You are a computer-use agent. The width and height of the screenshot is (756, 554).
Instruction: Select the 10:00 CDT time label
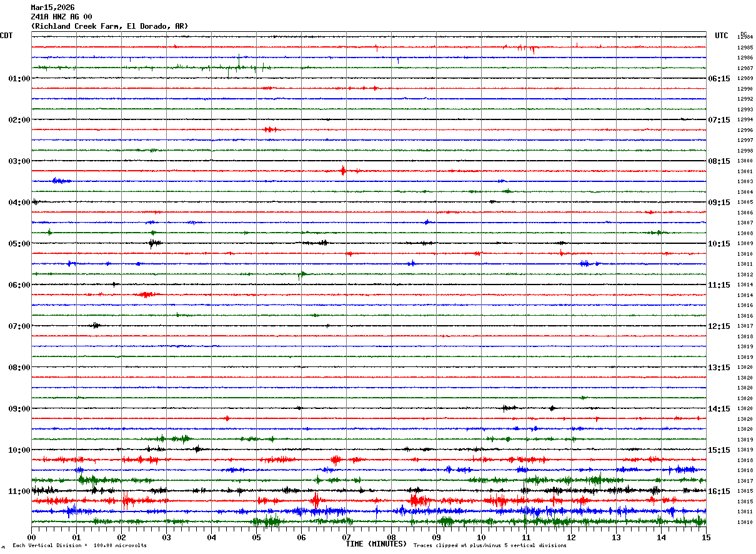click(x=19, y=450)
